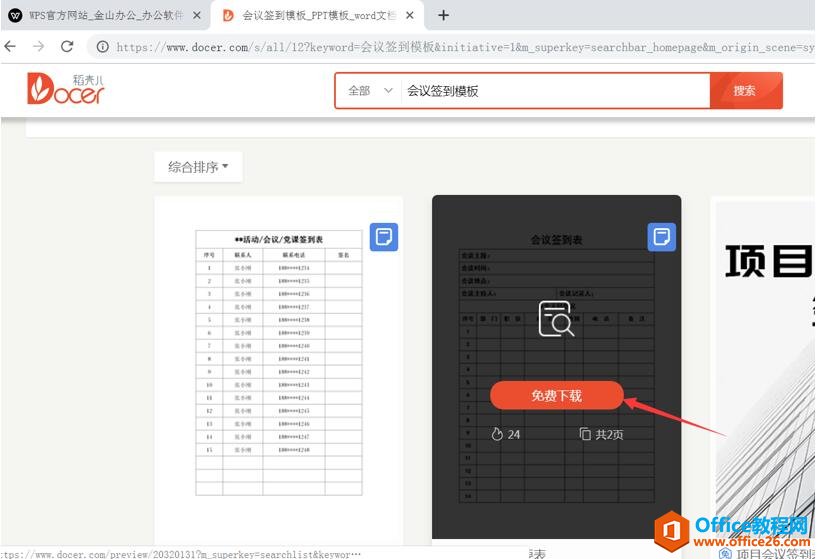
Task: Open the 项目 template thumbnail on the right
Action: pyautogui.click(x=763, y=370)
